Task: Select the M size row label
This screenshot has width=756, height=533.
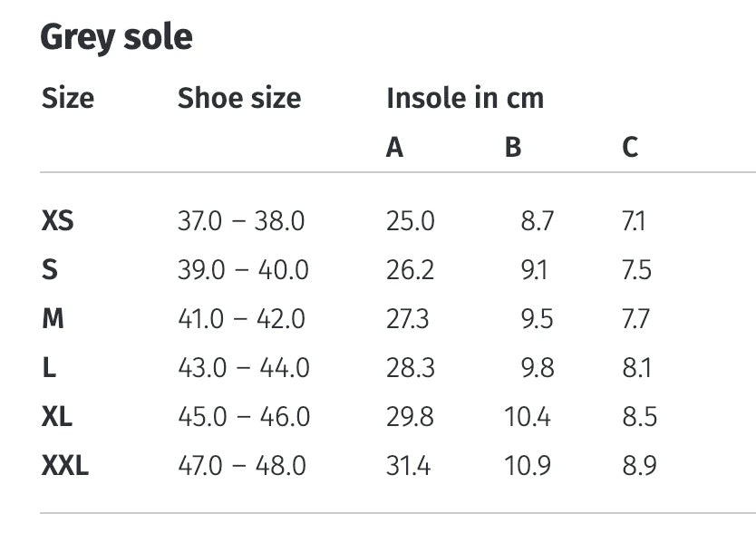Action: pyautogui.click(x=53, y=319)
